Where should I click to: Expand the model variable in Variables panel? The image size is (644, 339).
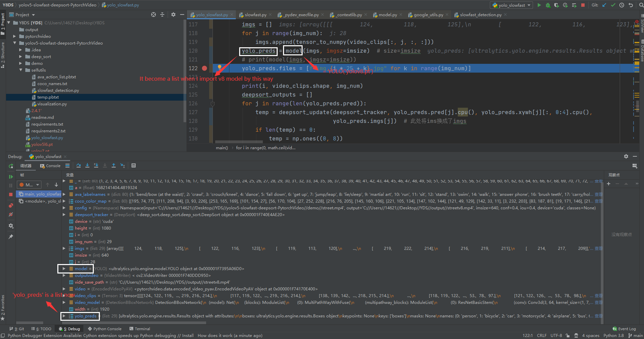tap(64, 268)
